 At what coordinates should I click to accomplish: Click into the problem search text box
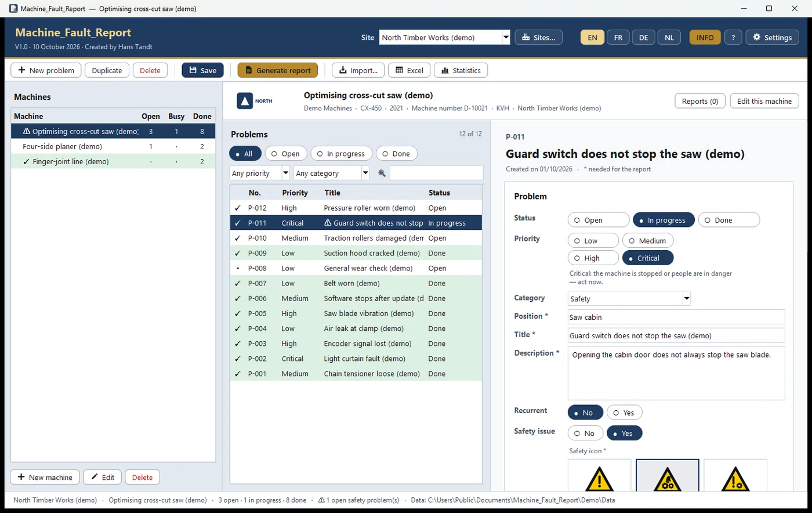click(x=436, y=173)
